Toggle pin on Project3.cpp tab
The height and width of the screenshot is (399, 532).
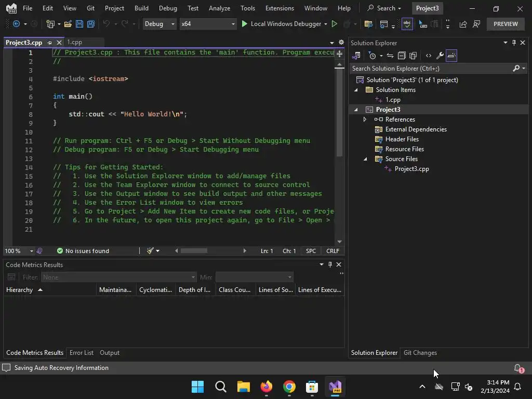coord(49,43)
